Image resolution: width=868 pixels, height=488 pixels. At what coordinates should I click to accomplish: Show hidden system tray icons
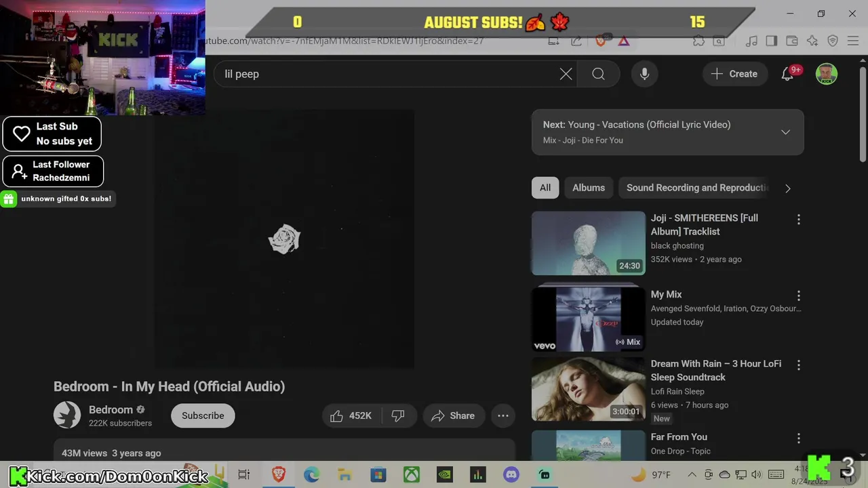click(692, 475)
